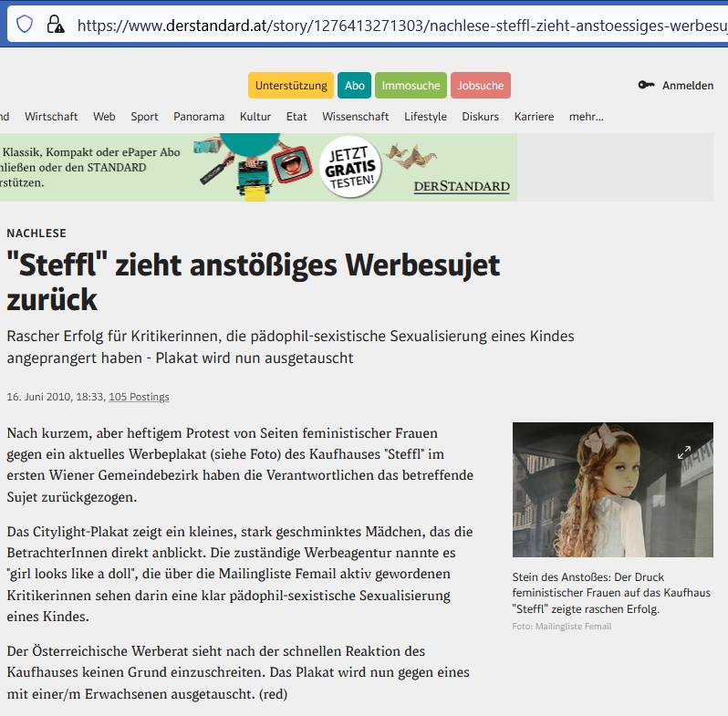Open the Lifestyle menu item
The height and width of the screenshot is (716, 728).
(x=425, y=117)
